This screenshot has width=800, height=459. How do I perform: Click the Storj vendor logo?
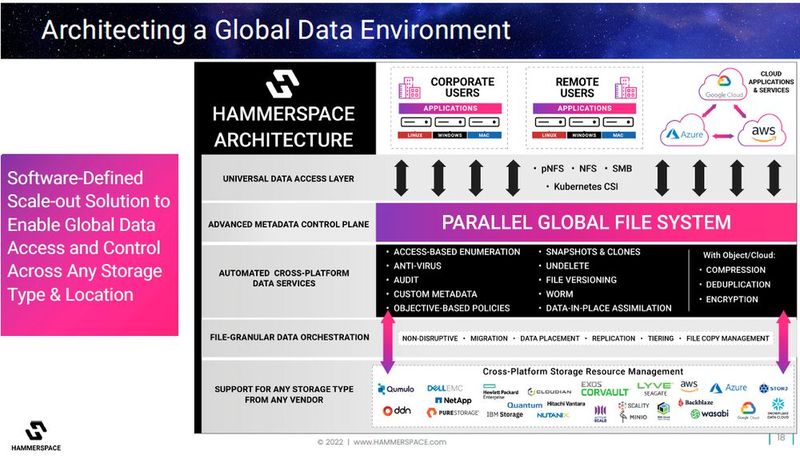pos(773,389)
